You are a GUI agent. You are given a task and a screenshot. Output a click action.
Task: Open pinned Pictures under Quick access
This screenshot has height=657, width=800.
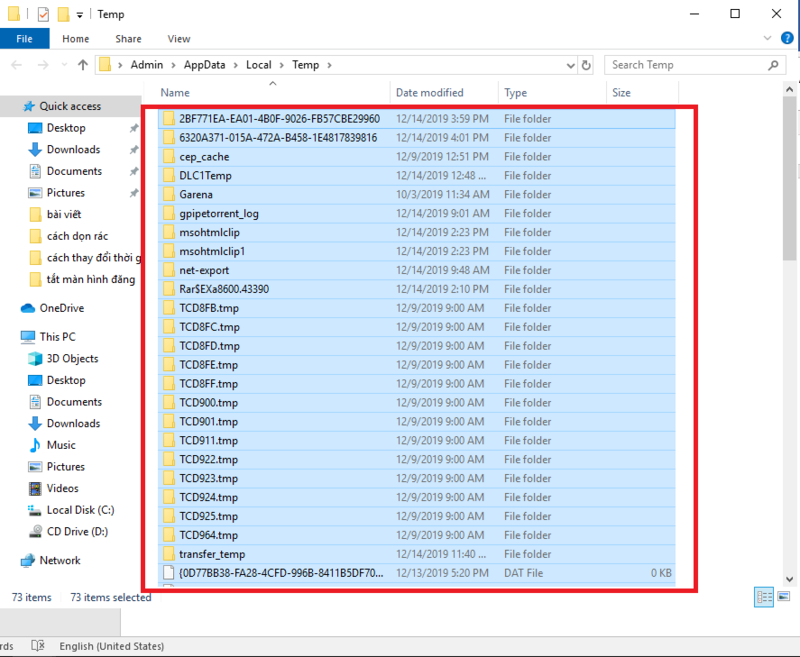click(x=66, y=193)
